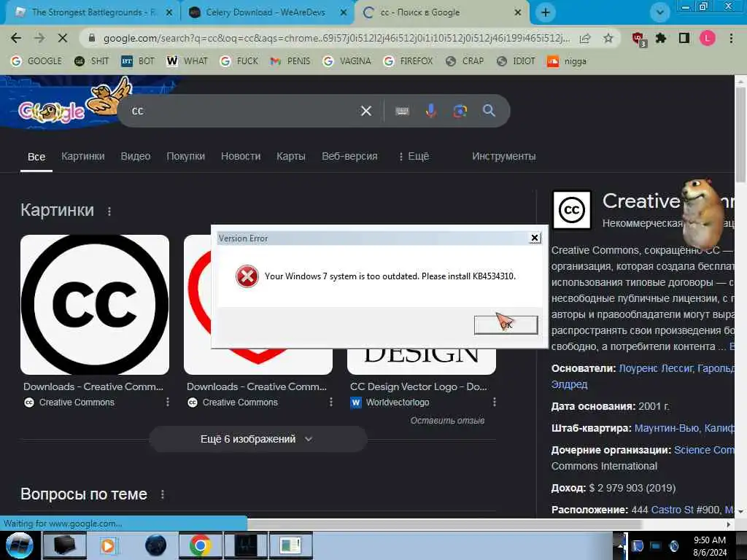Close the Version Error dialog with X
This screenshot has height=560, width=747.
535,238
